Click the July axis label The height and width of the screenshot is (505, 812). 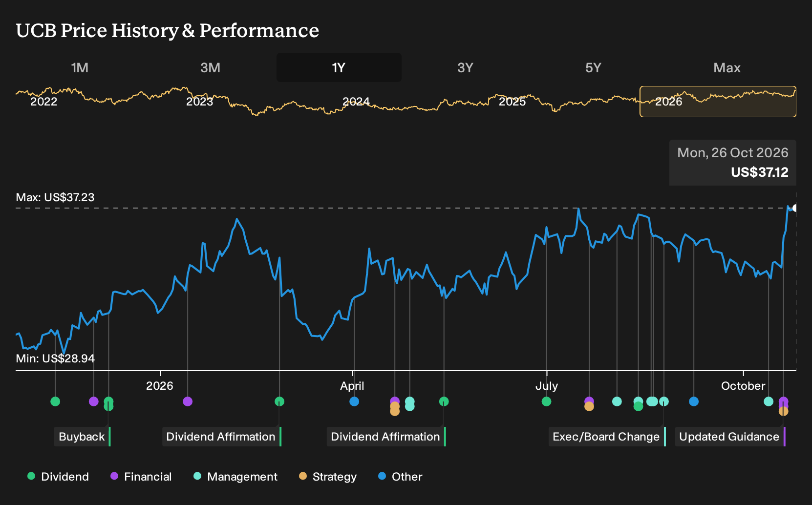[x=547, y=386]
